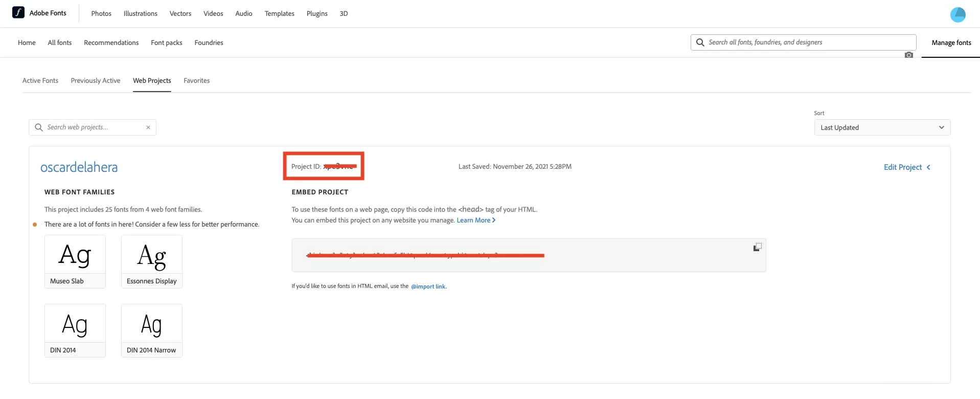Open the DIN 2014 font card
Viewport: 980px width, 399px height.
coord(75,330)
